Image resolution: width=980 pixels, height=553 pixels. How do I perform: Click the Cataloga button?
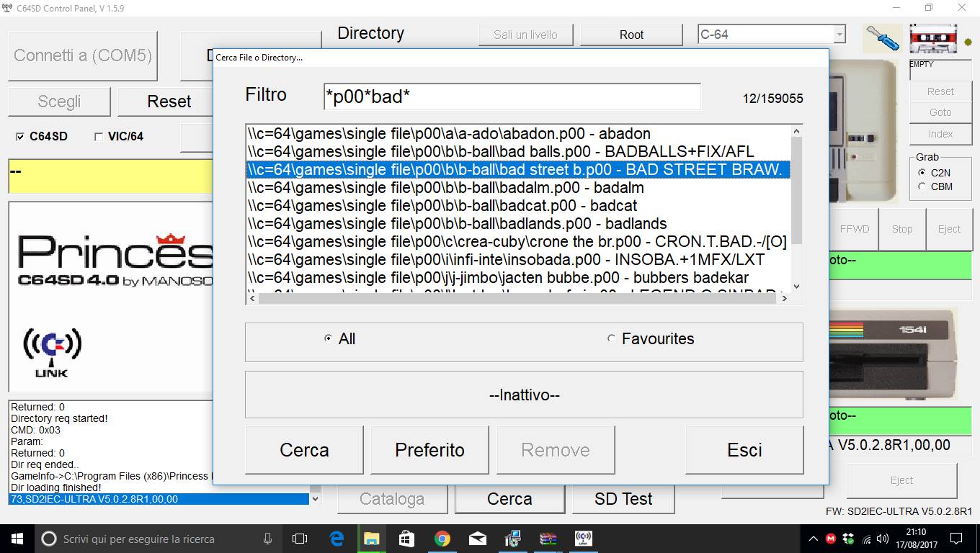pos(392,498)
